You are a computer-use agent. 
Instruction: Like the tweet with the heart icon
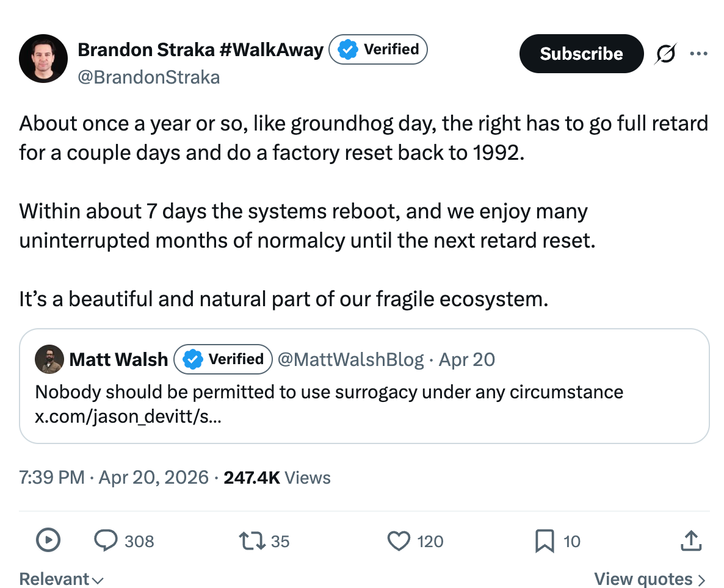[x=398, y=540]
